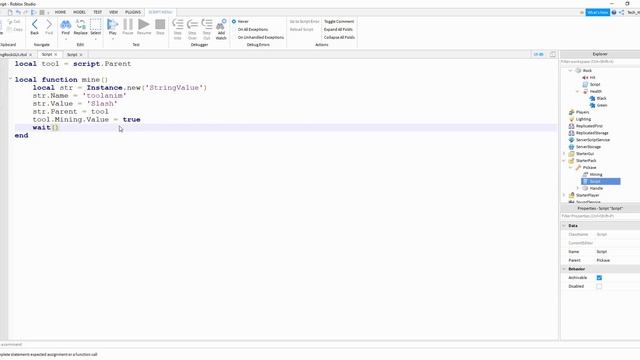The image size is (640, 360).
Task: Click Toggle Comment action
Action: 339,21
